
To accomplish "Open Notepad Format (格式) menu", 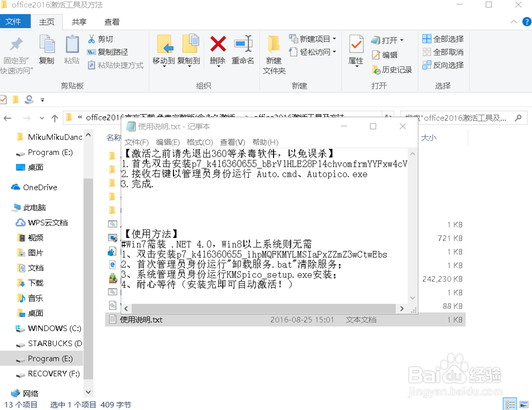I will coord(199,142).
